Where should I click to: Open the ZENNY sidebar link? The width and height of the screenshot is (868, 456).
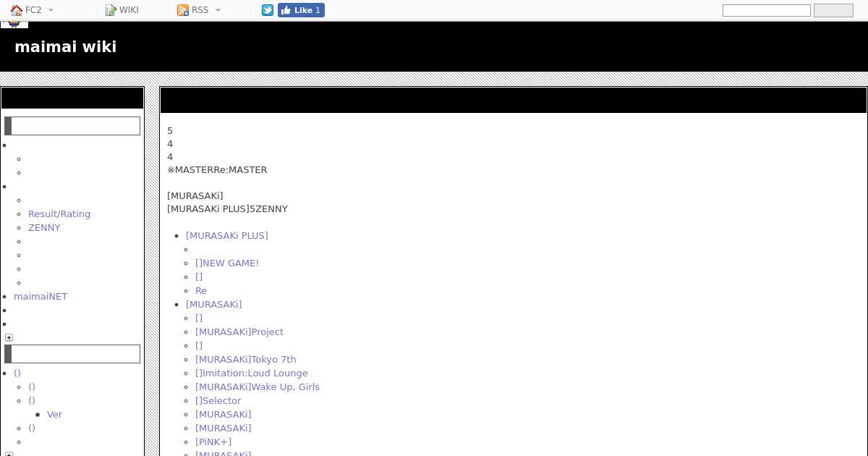click(x=44, y=227)
